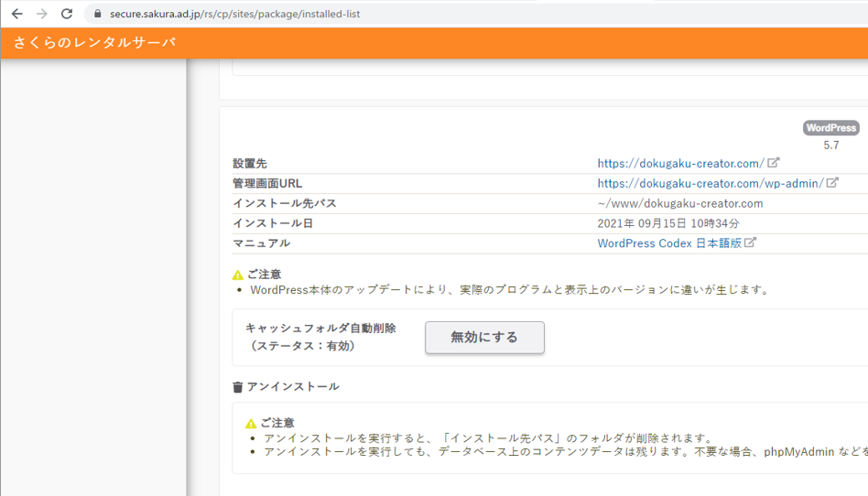868x496 pixels.
Task: Click the warning icon above the WordPress update note
Action: [x=238, y=275]
